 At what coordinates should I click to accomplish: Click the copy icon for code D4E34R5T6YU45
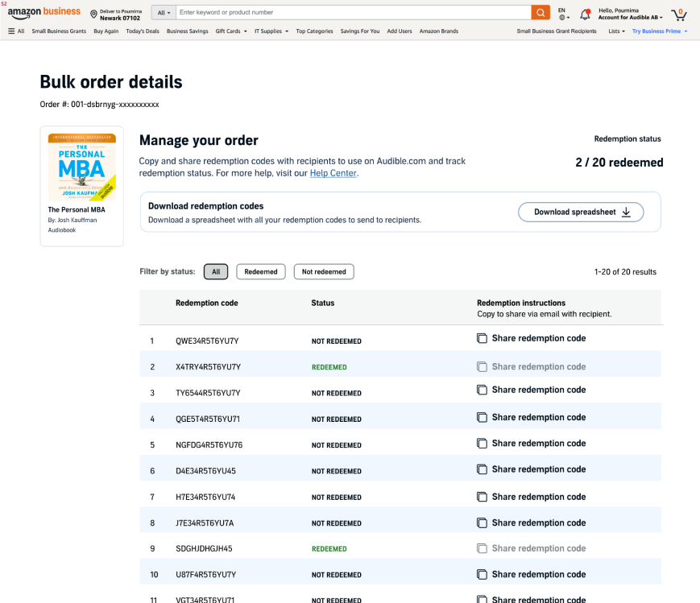(x=482, y=469)
